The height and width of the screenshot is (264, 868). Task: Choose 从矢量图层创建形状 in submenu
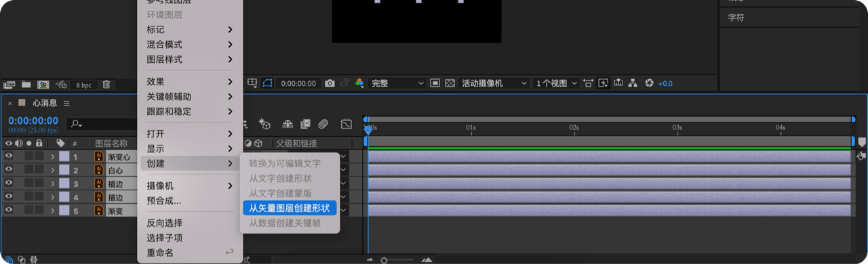click(290, 208)
